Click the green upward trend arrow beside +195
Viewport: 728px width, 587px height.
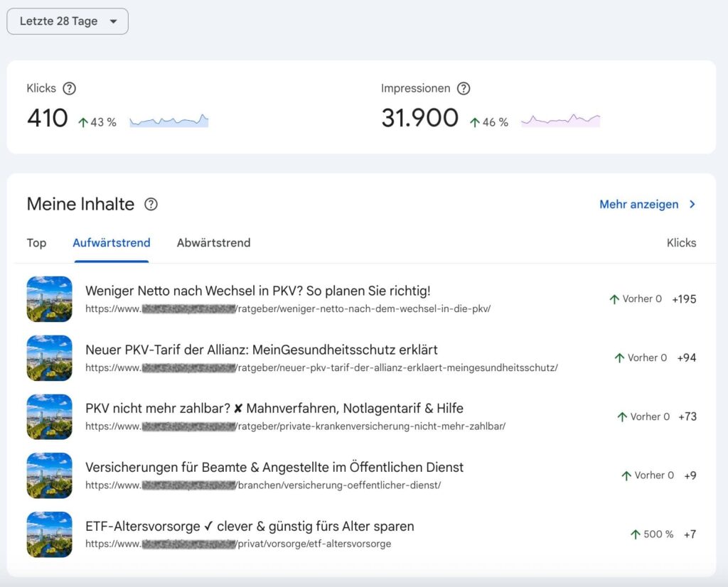[x=613, y=299]
